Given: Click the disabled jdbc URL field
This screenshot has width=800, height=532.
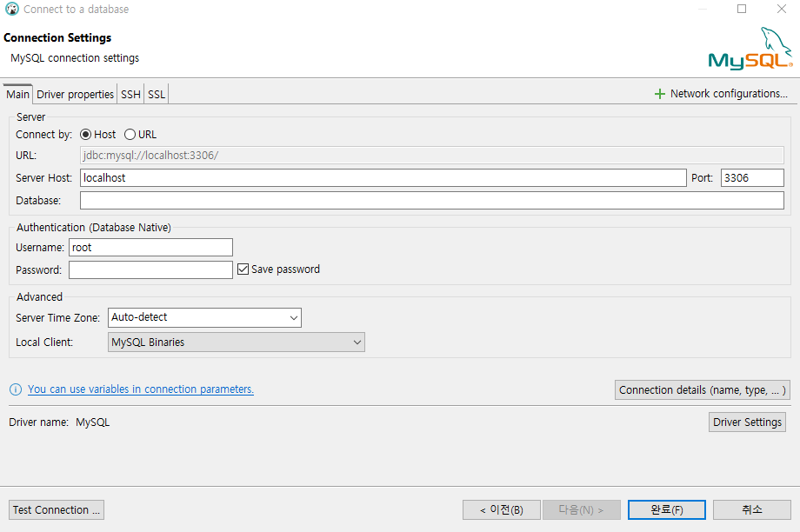Looking at the screenshot, I should (431, 155).
